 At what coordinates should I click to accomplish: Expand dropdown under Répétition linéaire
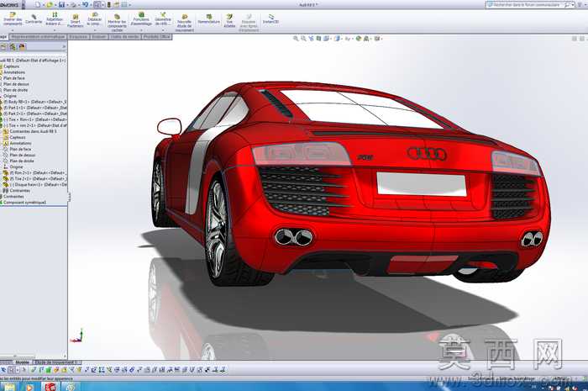pyautogui.click(x=55, y=30)
